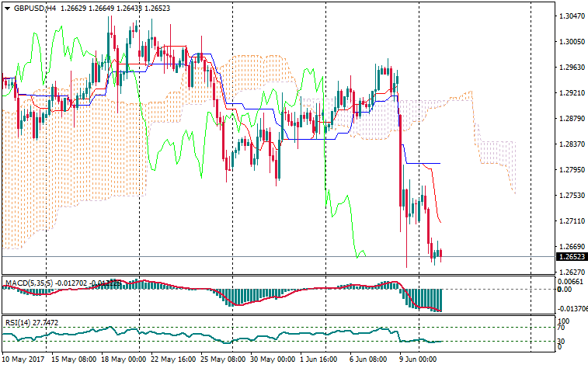Viewport: 588px width, 368px height.
Task: Click the 1.29630 price axis label
Action: (x=571, y=68)
